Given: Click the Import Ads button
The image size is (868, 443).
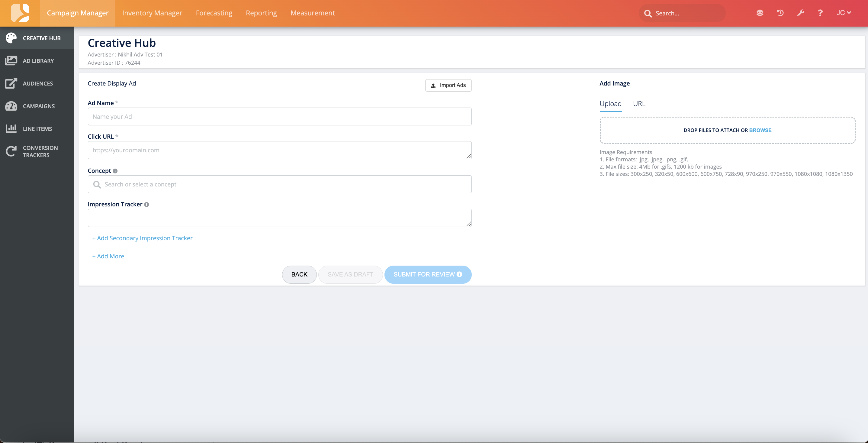Looking at the screenshot, I should click(x=448, y=85).
